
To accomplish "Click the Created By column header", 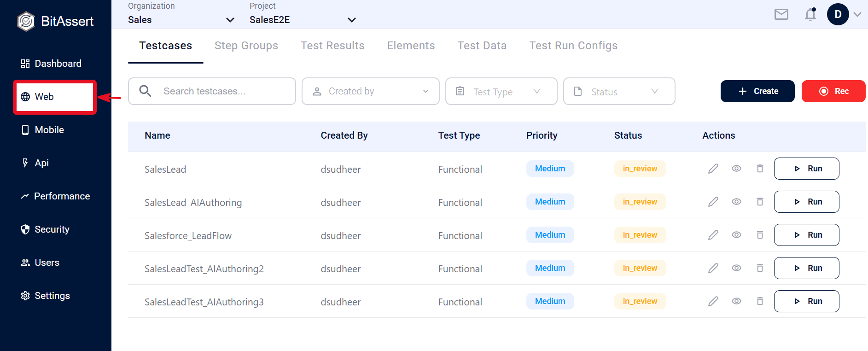I will (344, 135).
